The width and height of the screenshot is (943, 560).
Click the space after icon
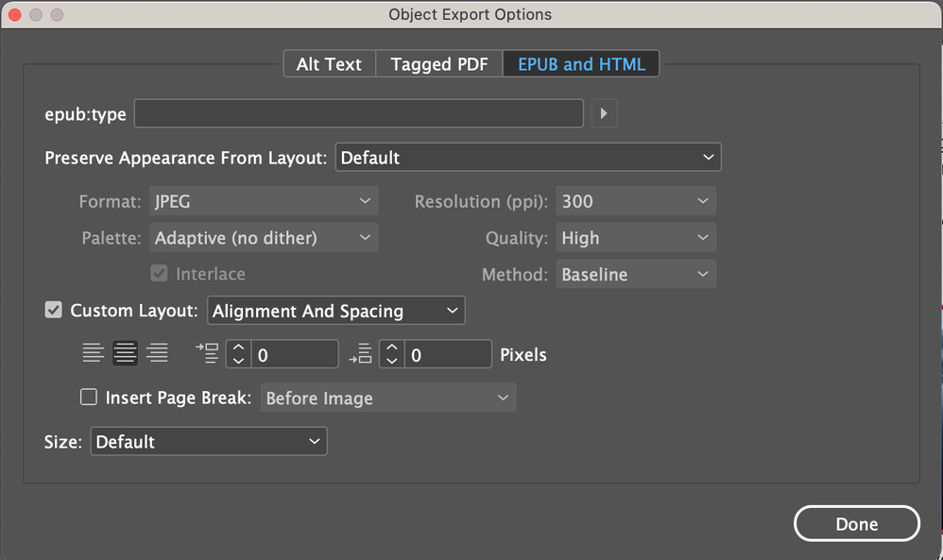point(360,354)
